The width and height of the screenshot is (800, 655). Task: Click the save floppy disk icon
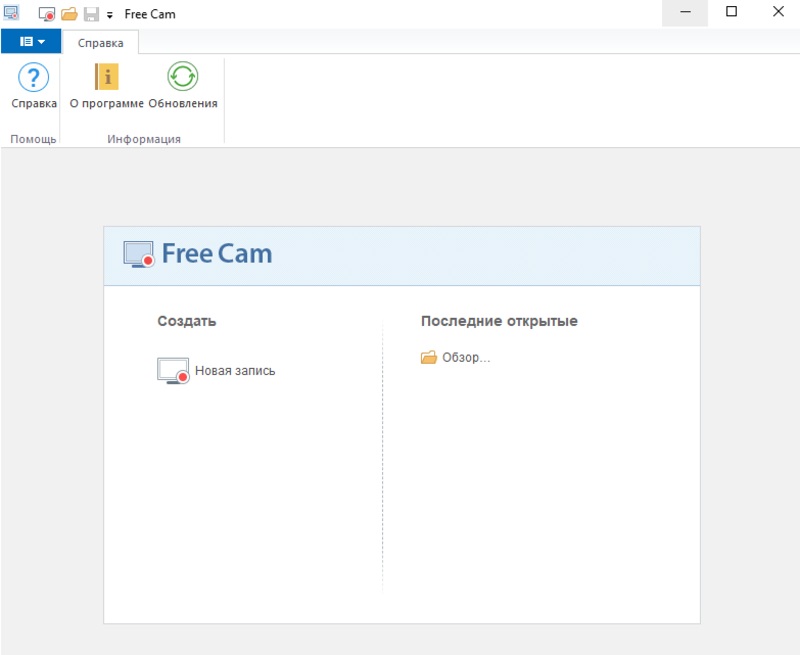tap(91, 14)
